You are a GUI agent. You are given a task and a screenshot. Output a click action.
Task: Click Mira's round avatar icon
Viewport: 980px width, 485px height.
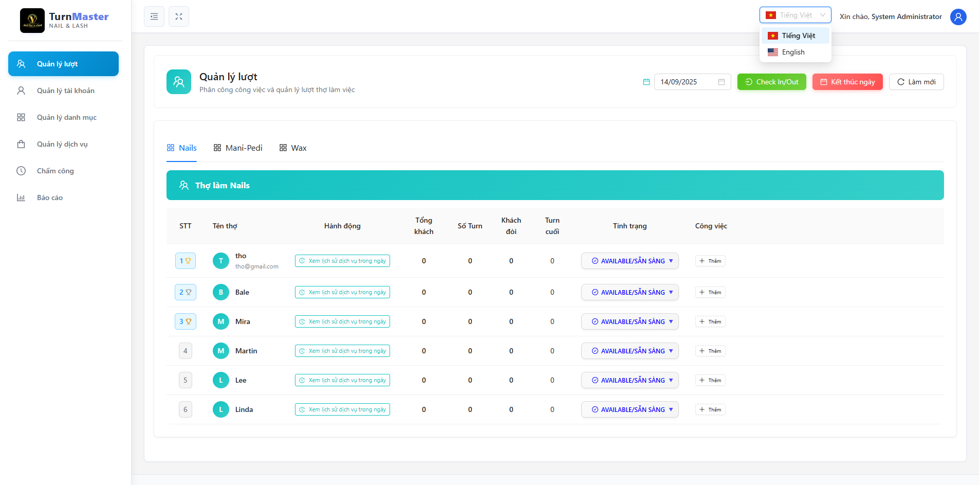click(221, 321)
